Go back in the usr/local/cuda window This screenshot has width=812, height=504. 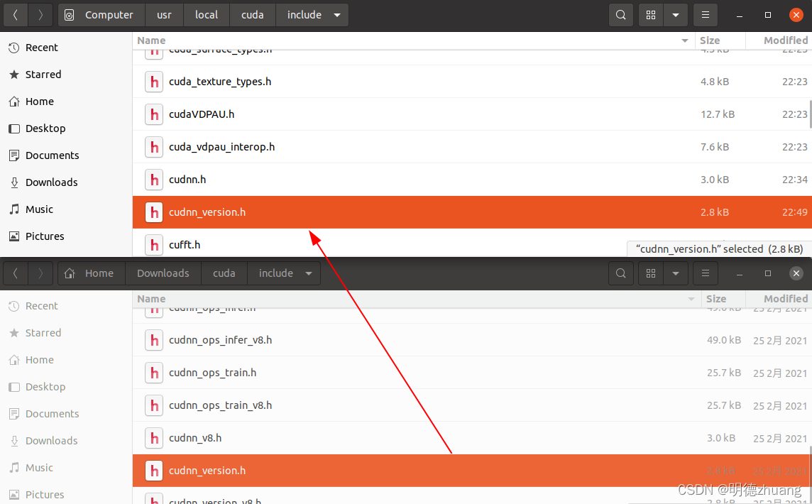pyautogui.click(x=16, y=15)
